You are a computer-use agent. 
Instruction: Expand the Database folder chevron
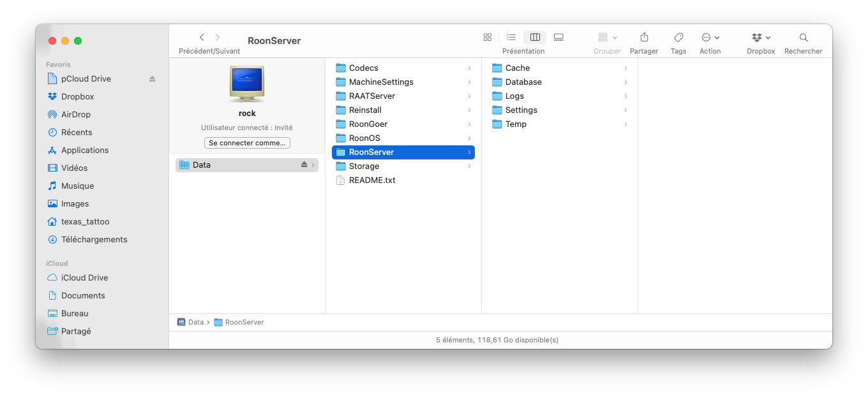625,82
